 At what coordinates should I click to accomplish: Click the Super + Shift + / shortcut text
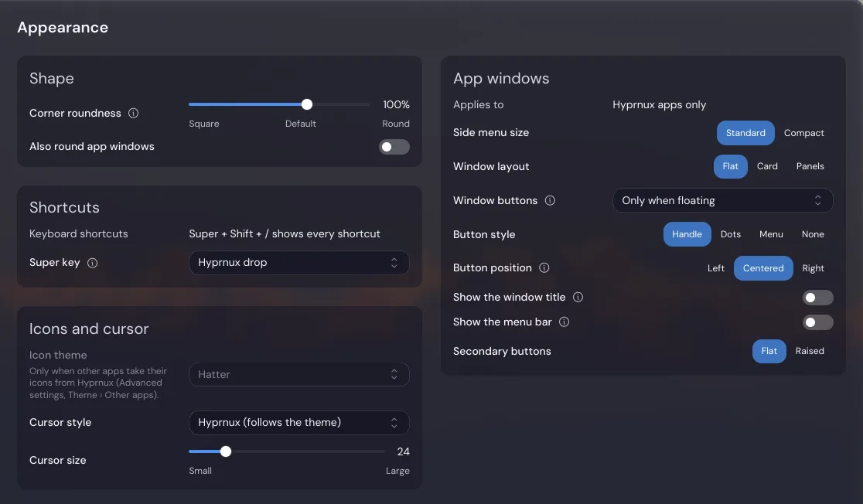[x=285, y=234]
